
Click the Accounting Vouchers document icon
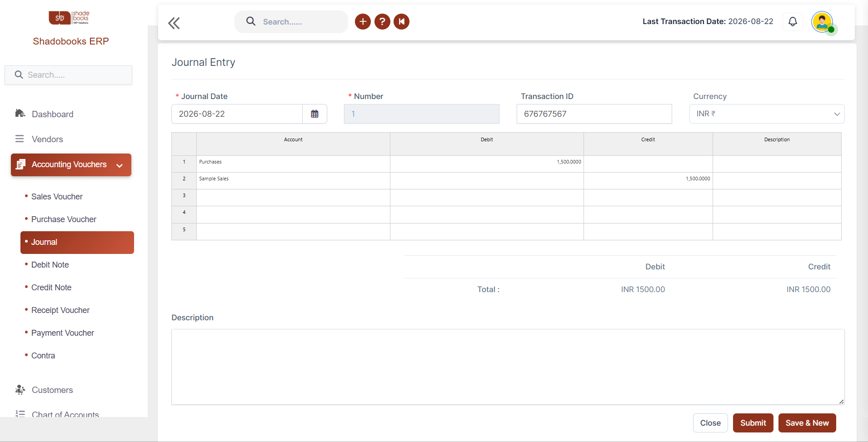click(x=20, y=164)
